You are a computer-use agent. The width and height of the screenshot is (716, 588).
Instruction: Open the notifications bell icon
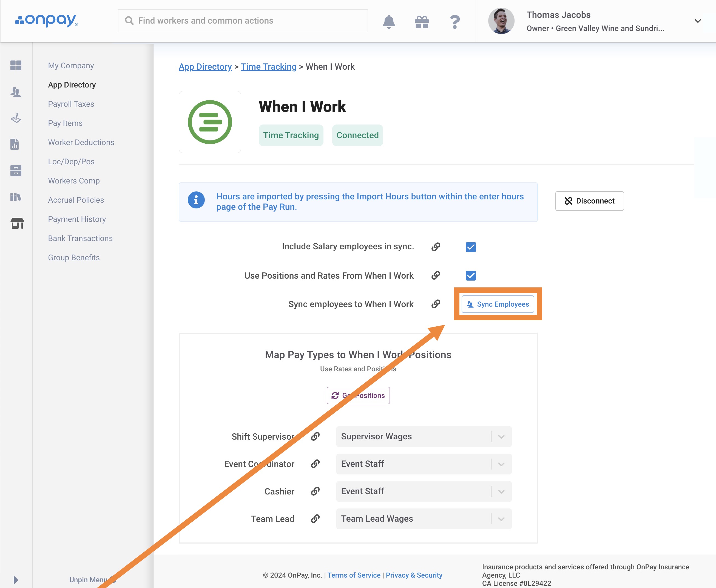click(x=389, y=21)
